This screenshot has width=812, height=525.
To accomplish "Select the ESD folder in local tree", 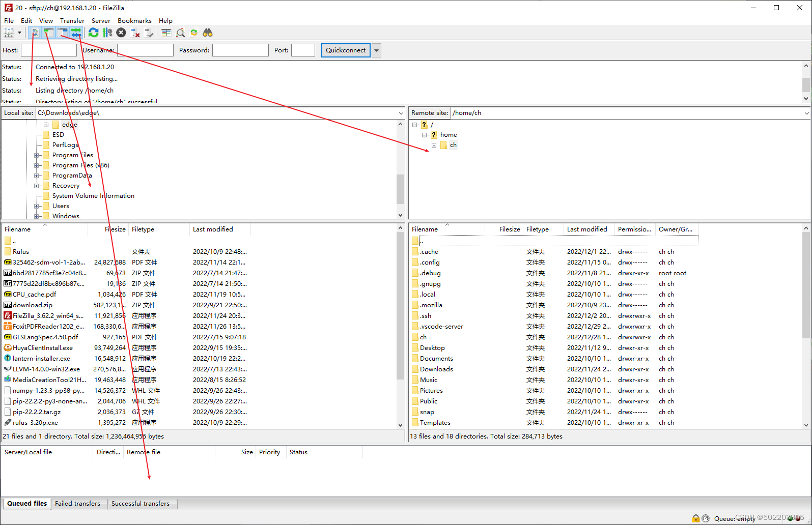I will coord(58,135).
